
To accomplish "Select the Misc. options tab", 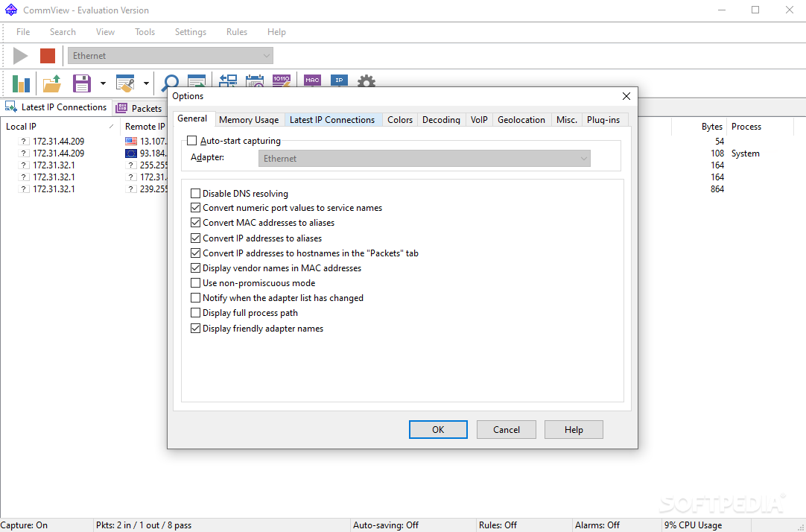I will pos(566,120).
